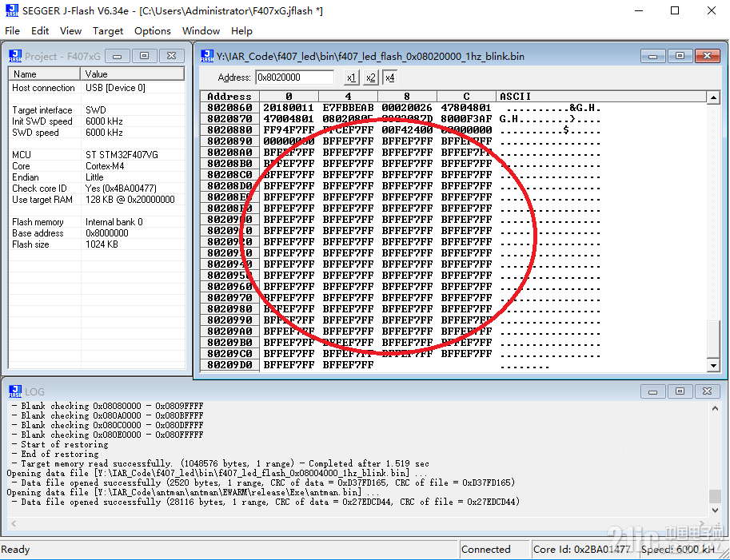Select the "128 KB @ 0x20000000" RAM value
Viewport: 730px width, 560px height.
tap(130, 200)
